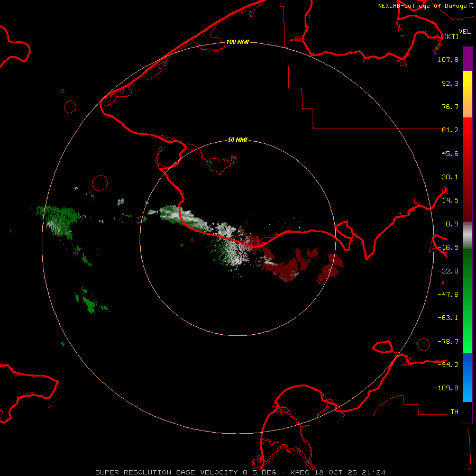476x476 pixels.
Task: Click the 61.2 velocity scale value
Action: 450,130
